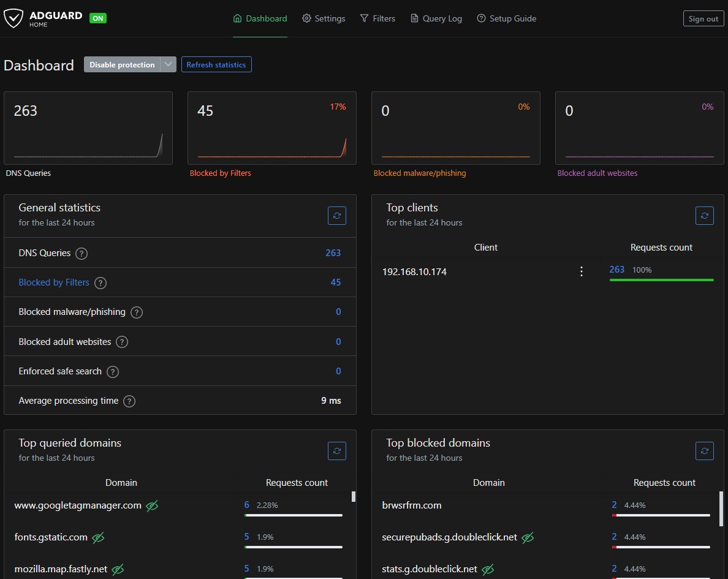Refresh the General statistics panel
The width and height of the screenshot is (728, 579).
pyautogui.click(x=337, y=216)
